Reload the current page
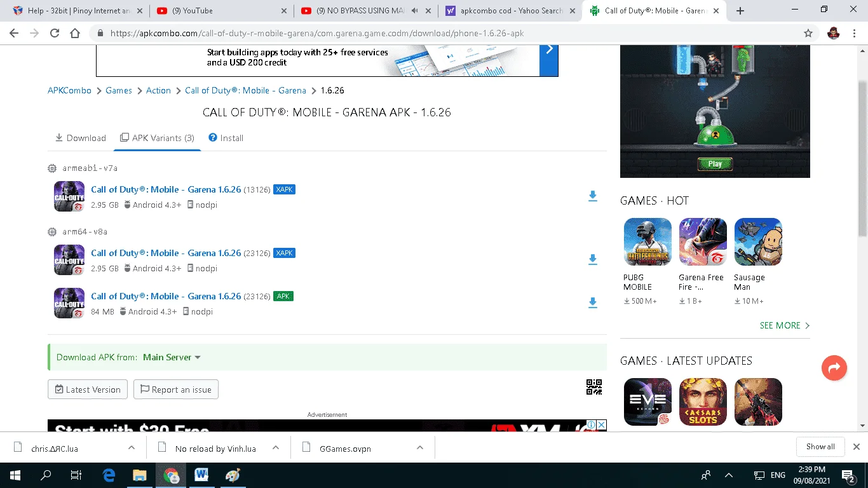 (x=55, y=33)
